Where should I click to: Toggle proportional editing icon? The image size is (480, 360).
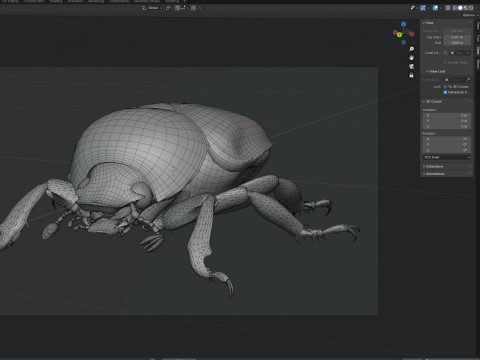193,8
